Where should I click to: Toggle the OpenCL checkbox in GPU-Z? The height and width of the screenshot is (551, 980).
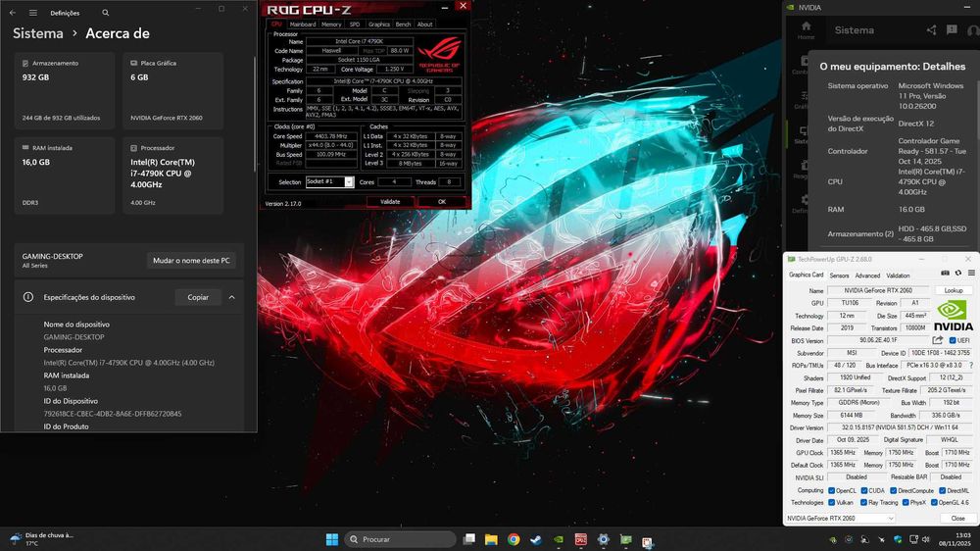click(x=831, y=490)
